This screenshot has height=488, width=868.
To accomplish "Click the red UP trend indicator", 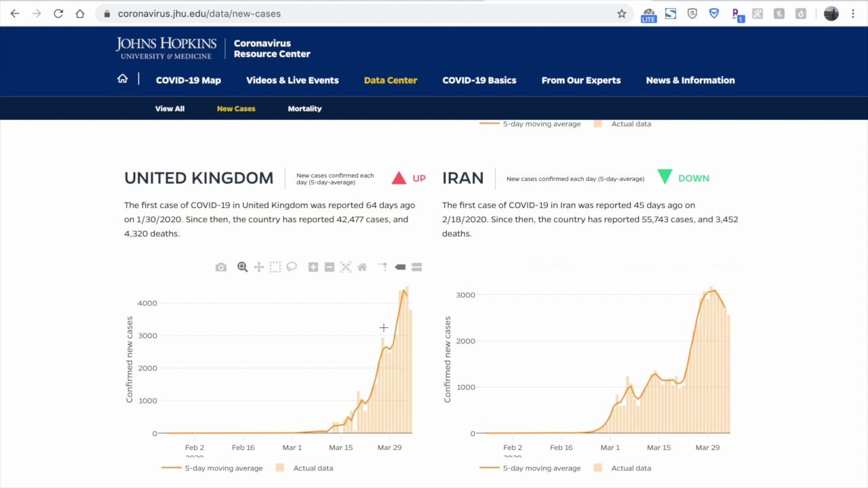I will tap(408, 178).
